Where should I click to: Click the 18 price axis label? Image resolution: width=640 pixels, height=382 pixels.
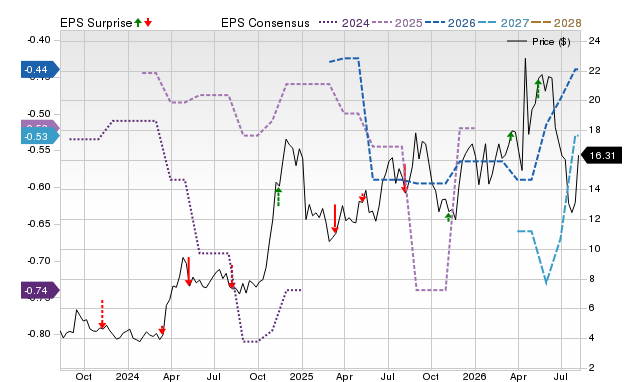coord(594,130)
